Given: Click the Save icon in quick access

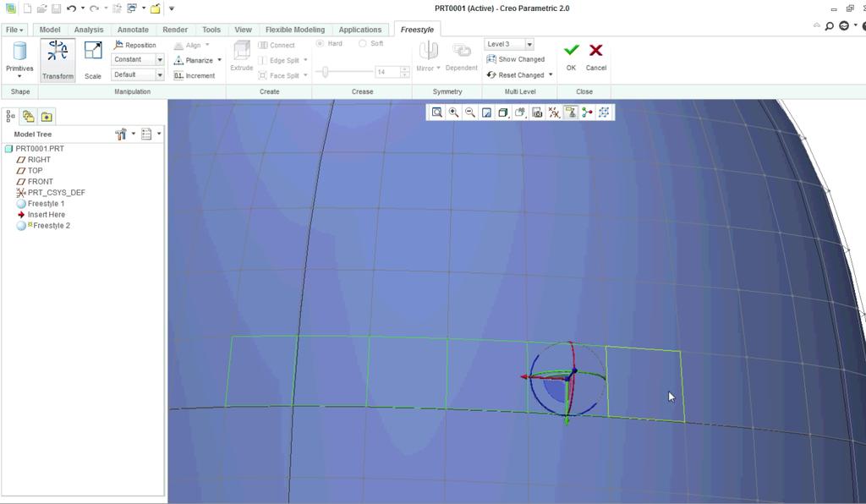Looking at the screenshot, I should pyautogui.click(x=57, y=8).
